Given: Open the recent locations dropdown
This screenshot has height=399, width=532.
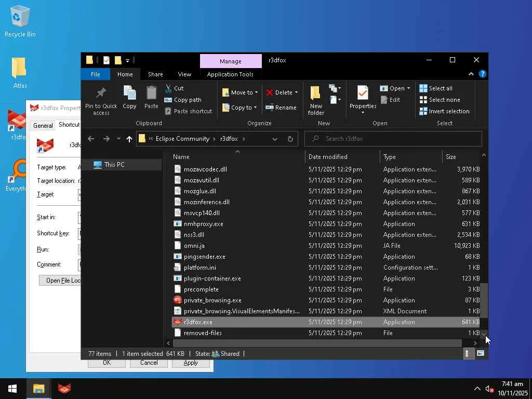Looking at the screenshot, I should pos(118,139).
